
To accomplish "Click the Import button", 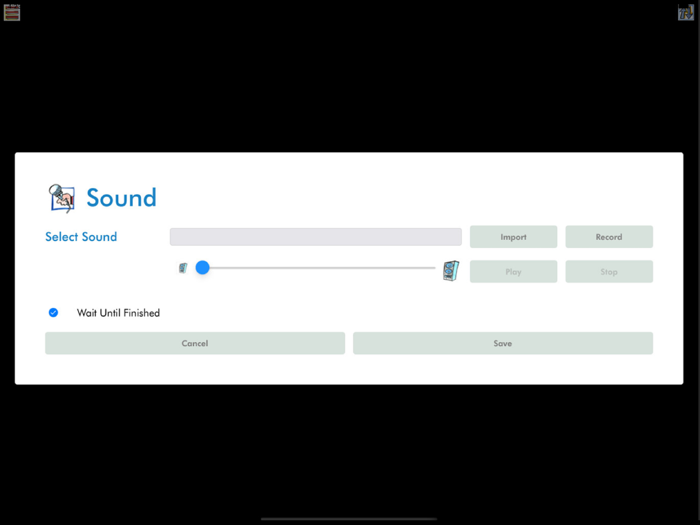I will (x=513, y=237).
